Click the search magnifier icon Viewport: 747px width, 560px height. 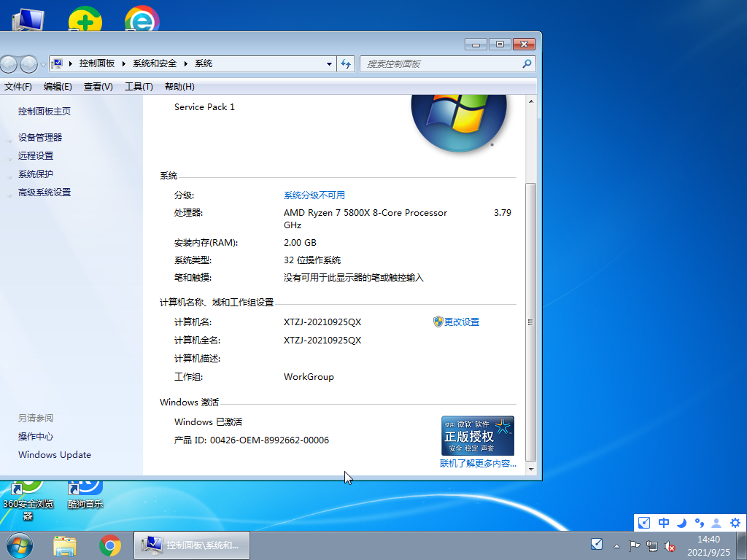[527, 64]
